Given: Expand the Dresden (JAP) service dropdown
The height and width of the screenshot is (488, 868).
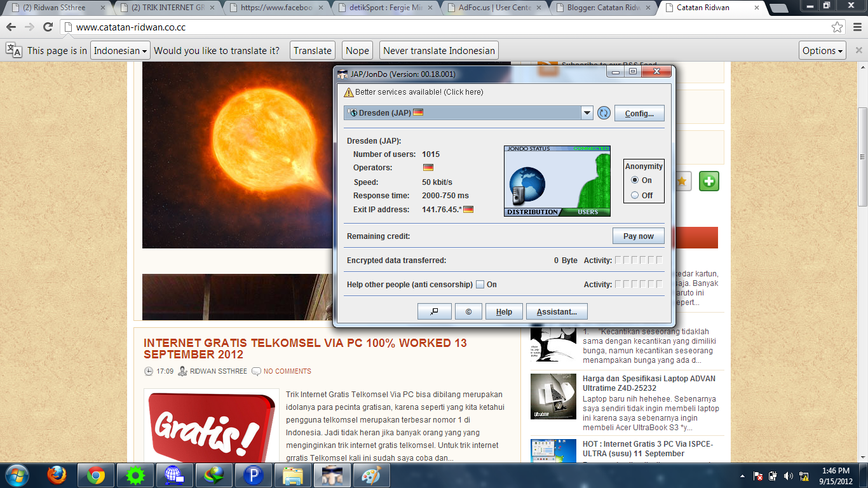Looking at the screenshot, I should (x=587, y=113).
